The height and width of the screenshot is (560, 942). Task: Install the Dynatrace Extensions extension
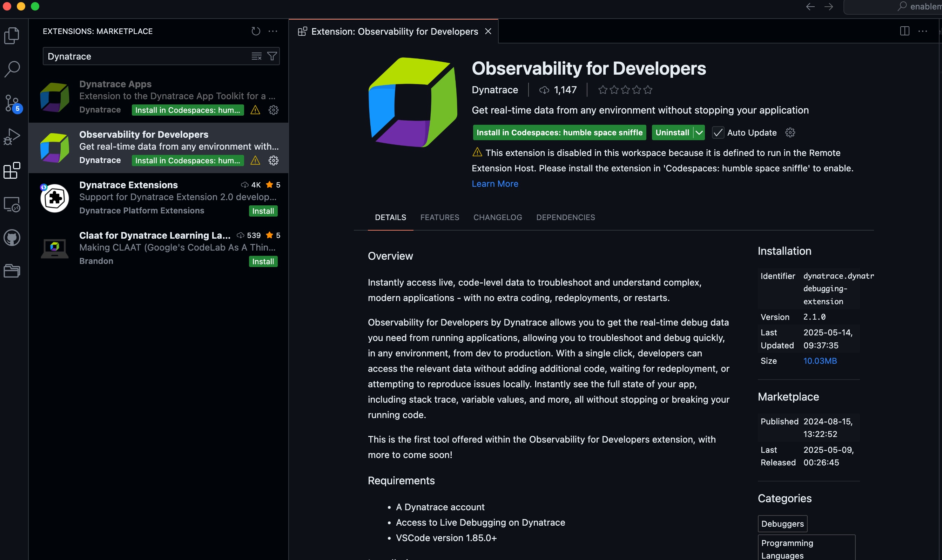[263, 211]
